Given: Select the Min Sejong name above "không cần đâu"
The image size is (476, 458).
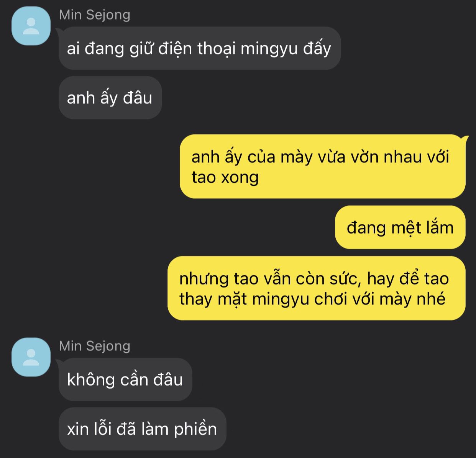Looking at the screenshot, I should pos(95,346).
